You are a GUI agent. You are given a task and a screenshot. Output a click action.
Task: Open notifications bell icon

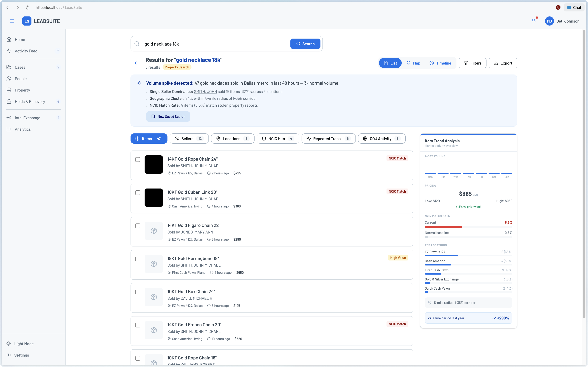pos(533,21)
